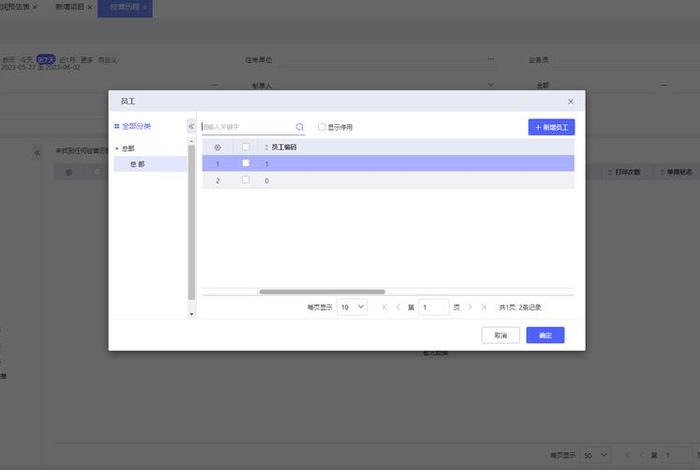Click the horizontal scrollbar thumb in table
Screen dimensions: 700x470
coord(322,292)
